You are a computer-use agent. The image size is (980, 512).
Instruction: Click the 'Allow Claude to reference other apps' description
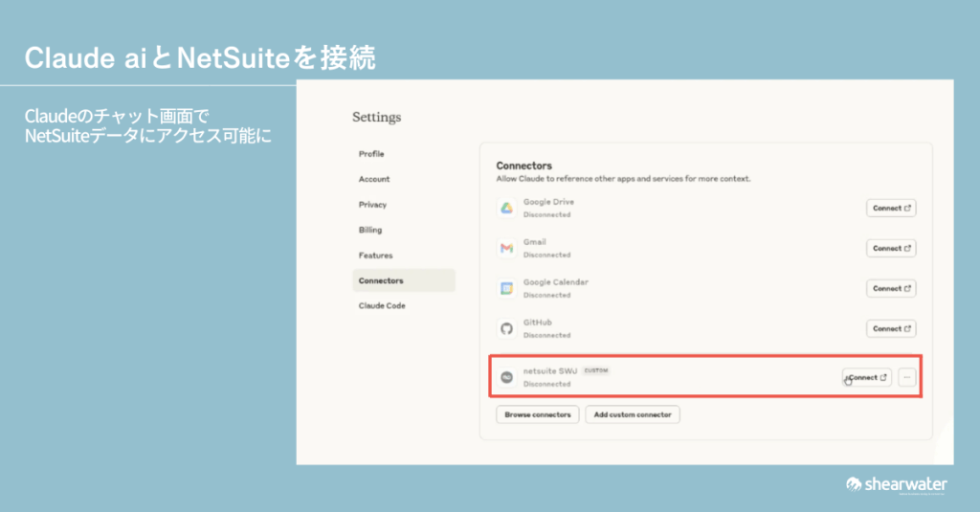tap(623, 179)
